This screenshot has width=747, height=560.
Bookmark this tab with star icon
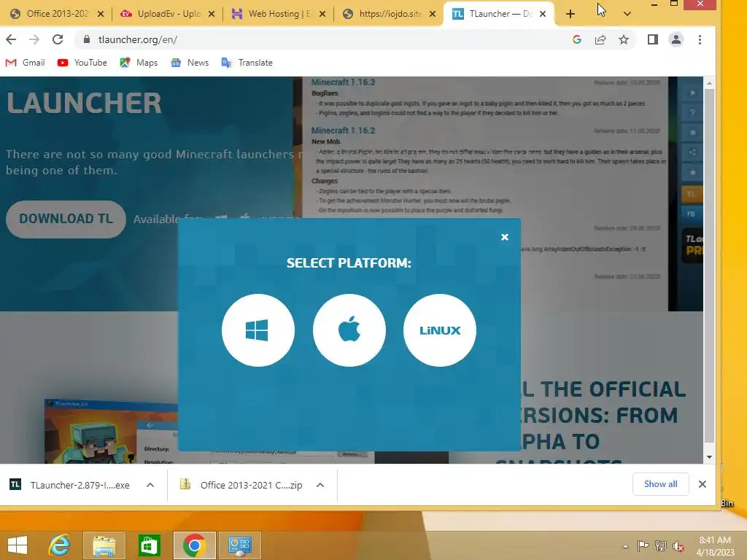tap(624, 39)
